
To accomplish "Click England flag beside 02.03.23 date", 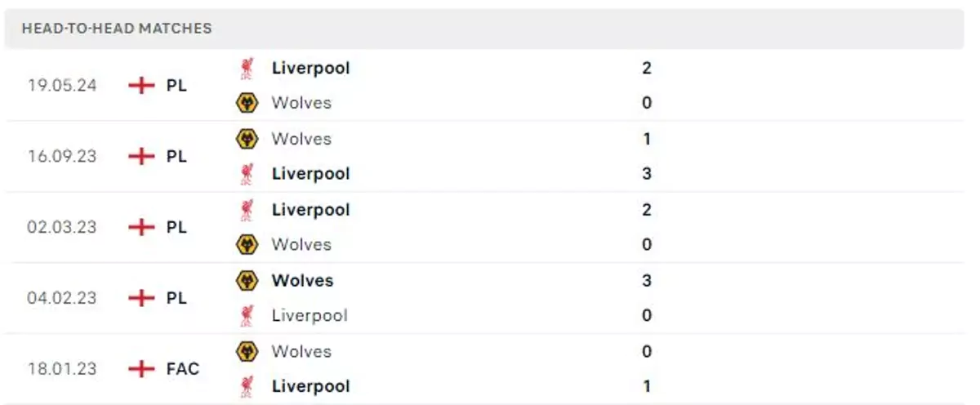I will coord(141,227).
